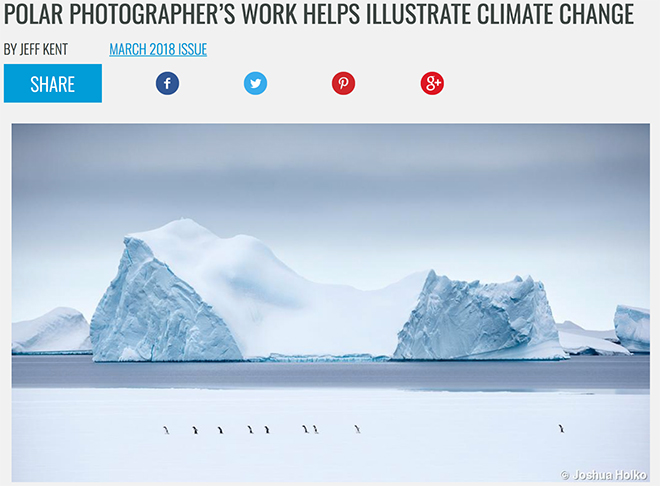Open the iceberg photograph
The width and height of the screenshot is (660, 486).
(330, 303)
